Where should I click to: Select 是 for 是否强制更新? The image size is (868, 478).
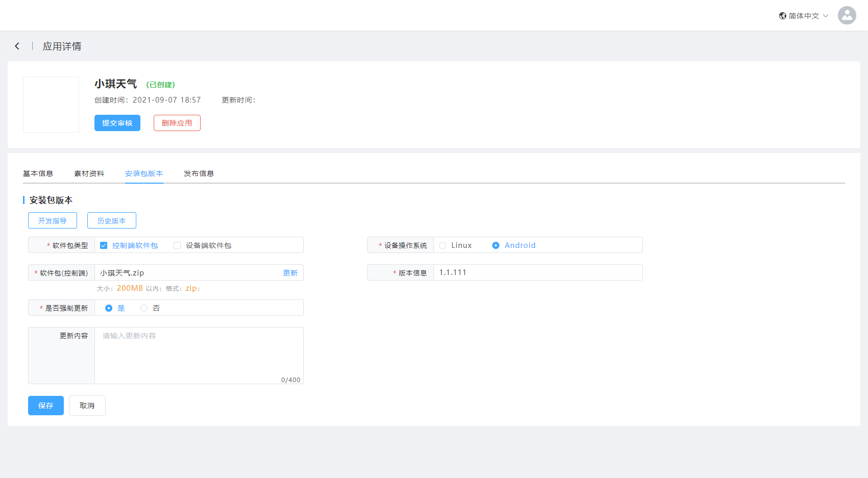[x=109, y=308]
